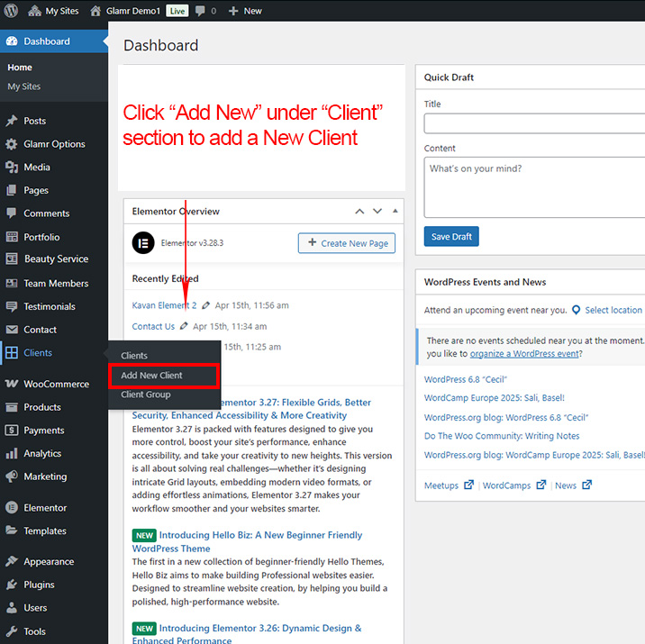This screenshot has width=645, height=644.
Task: Click the Content textarea
Action: (534, 187)
